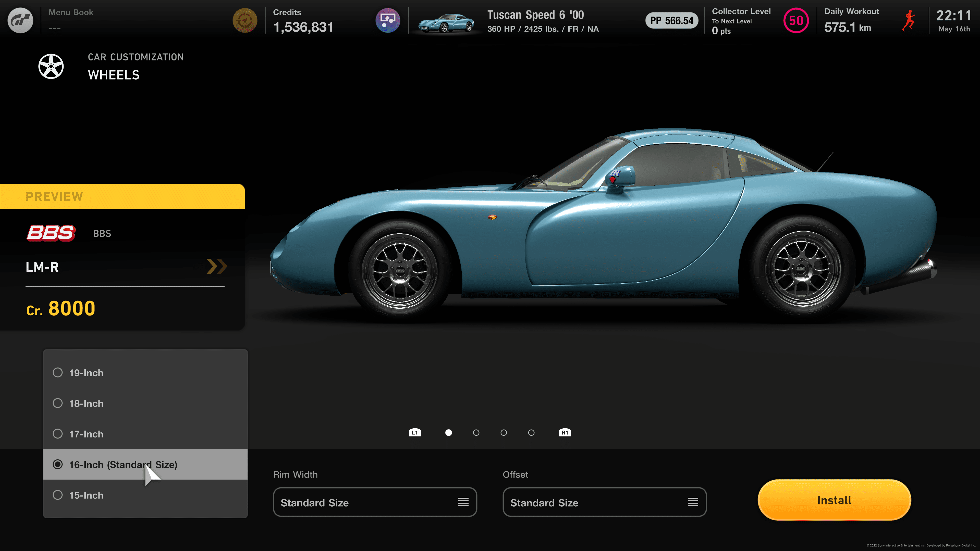980x551 pixels.
Task: Go to the fourth camera view dot
Action: [531, 433]
